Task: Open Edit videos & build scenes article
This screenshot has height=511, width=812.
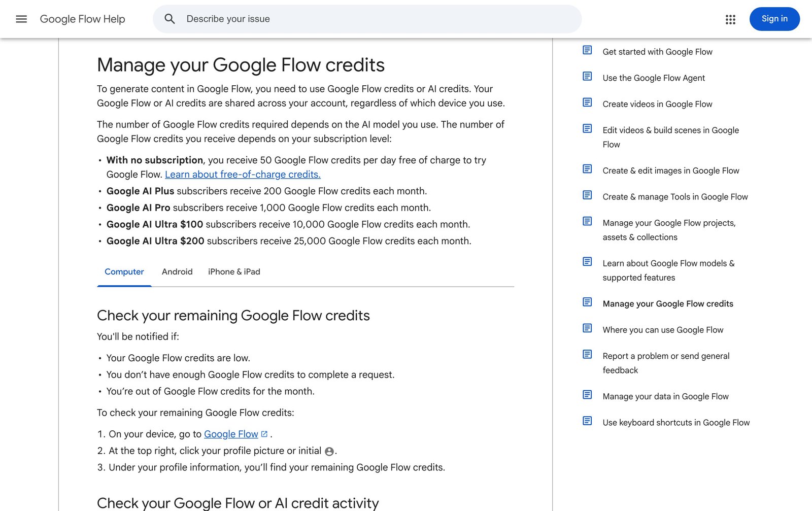Action: (x=670, y=137)
